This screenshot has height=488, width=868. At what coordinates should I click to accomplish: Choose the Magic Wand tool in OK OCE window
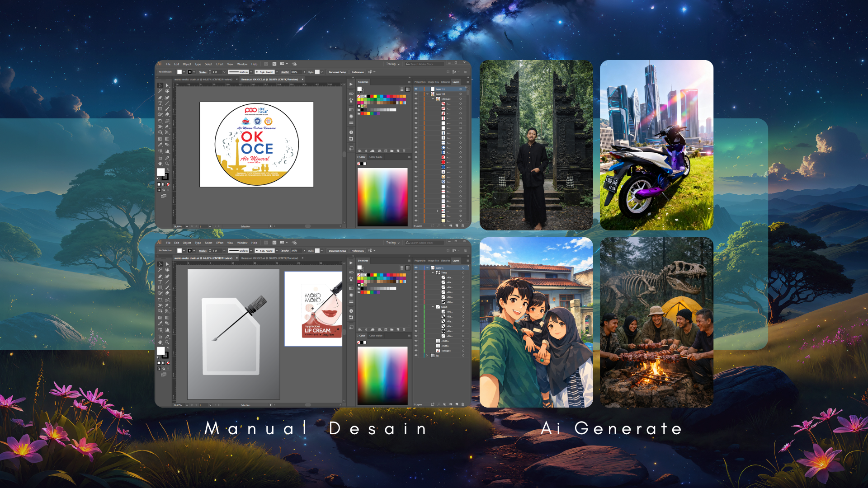point(160,91)
